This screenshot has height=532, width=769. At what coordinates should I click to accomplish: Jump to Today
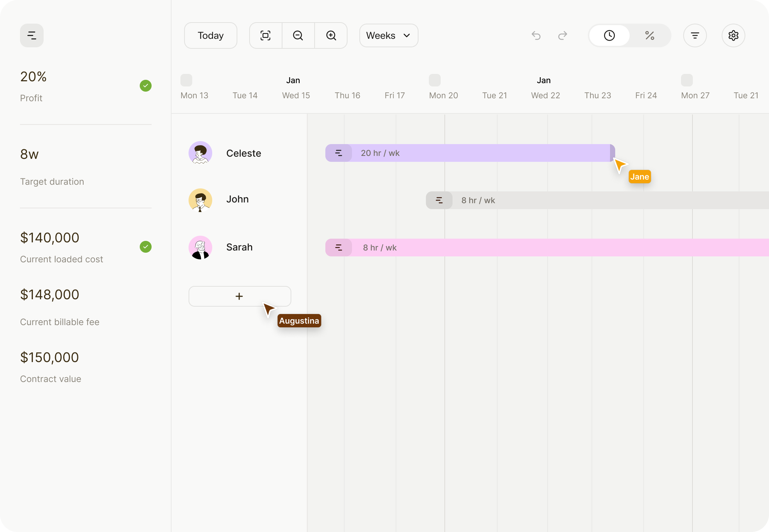(x=211, y=35)
